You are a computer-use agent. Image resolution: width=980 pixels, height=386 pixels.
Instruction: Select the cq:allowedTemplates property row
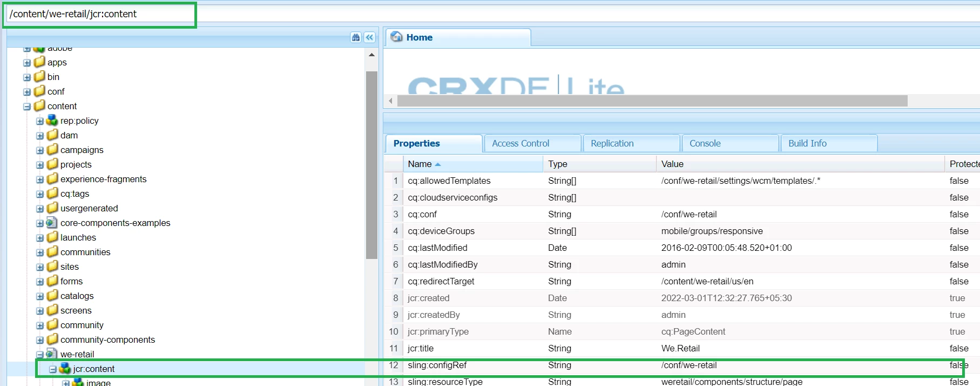[682, 181]
